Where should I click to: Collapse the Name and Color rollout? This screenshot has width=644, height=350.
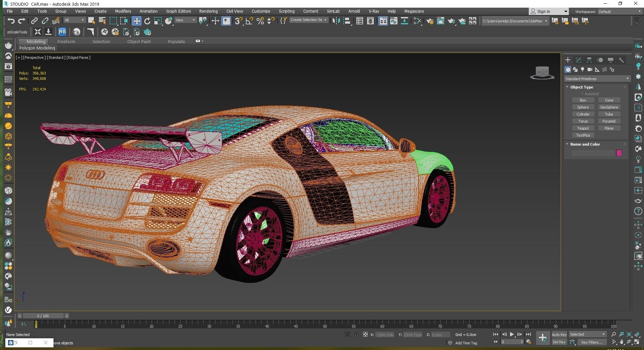(567, 144)
